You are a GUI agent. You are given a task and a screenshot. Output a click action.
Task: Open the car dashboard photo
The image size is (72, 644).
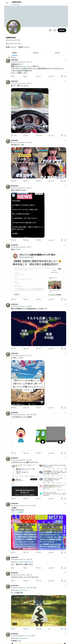[x=30, y=111]
